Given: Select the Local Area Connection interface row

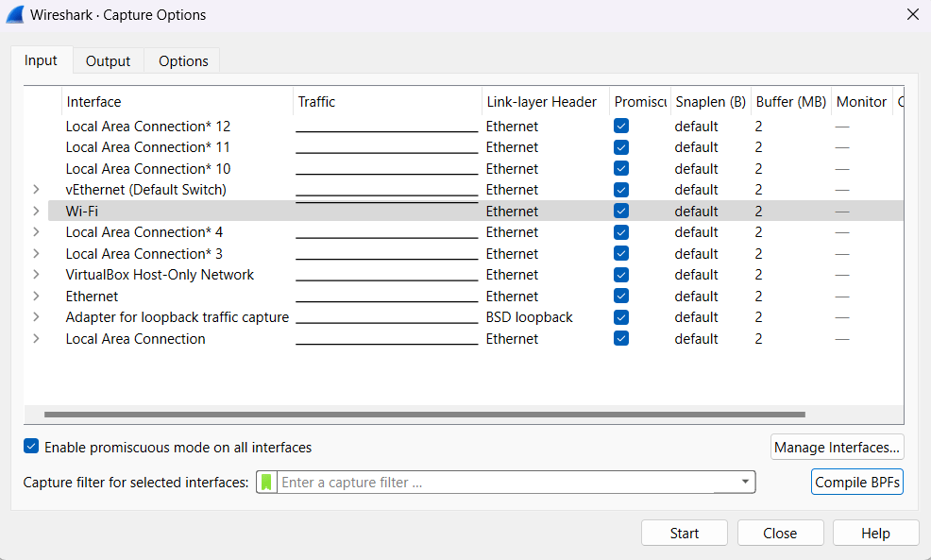Looking at the screenshot, I should coord(135,338).
